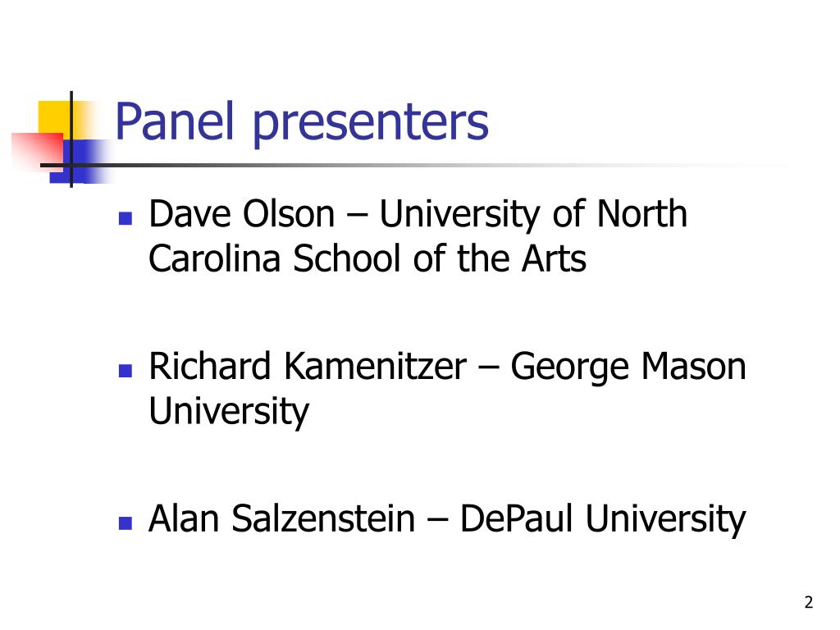Click the text "DePaul University"

point(603,519)
